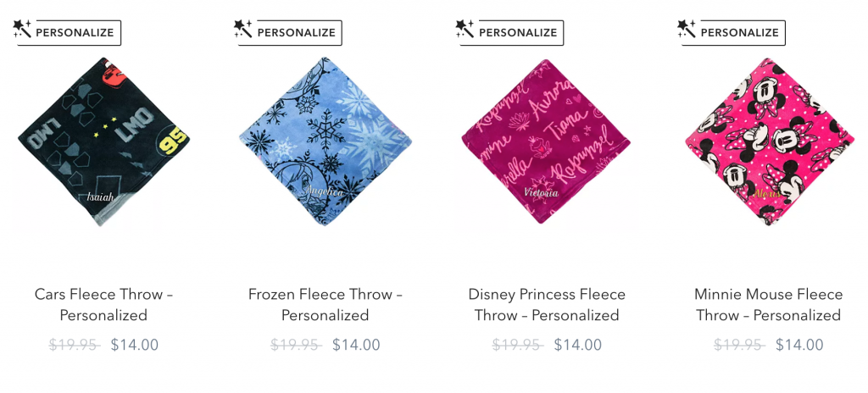Select Personalize badge for Cars Fleece Throw
The height and width of the screenshot is (393, 868).
68,33
